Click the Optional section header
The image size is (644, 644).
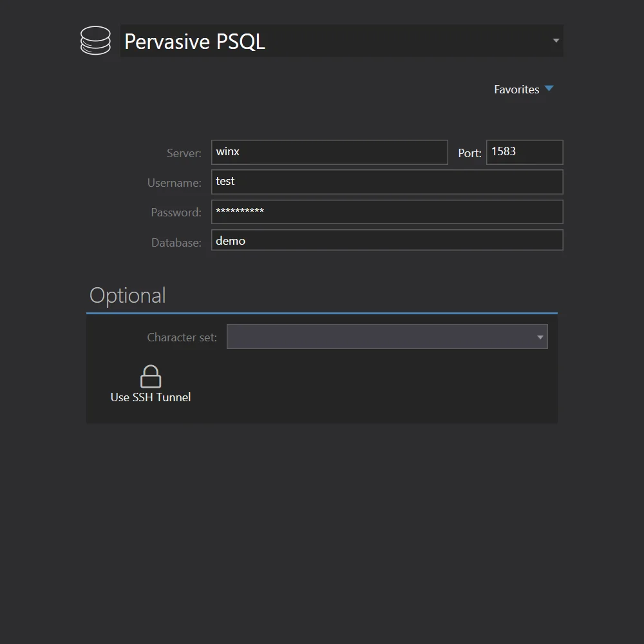pyautogui.click(x=128, y=295)
